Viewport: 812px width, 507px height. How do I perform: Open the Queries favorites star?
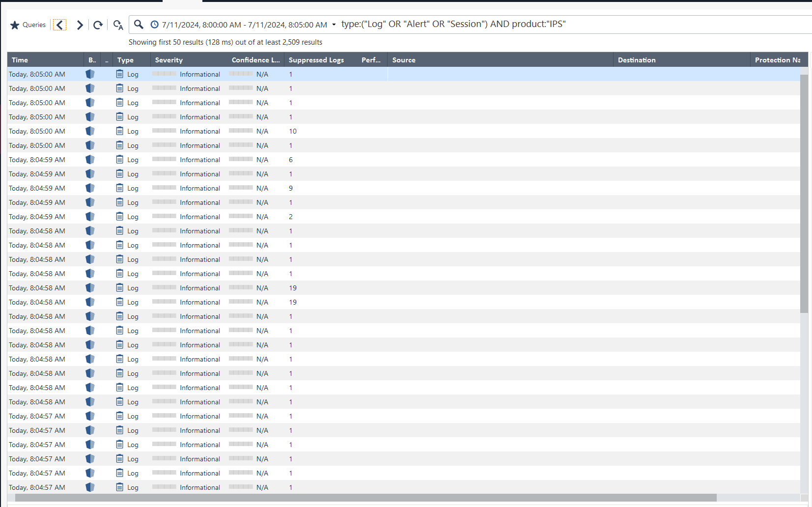[x=15, y=25]
